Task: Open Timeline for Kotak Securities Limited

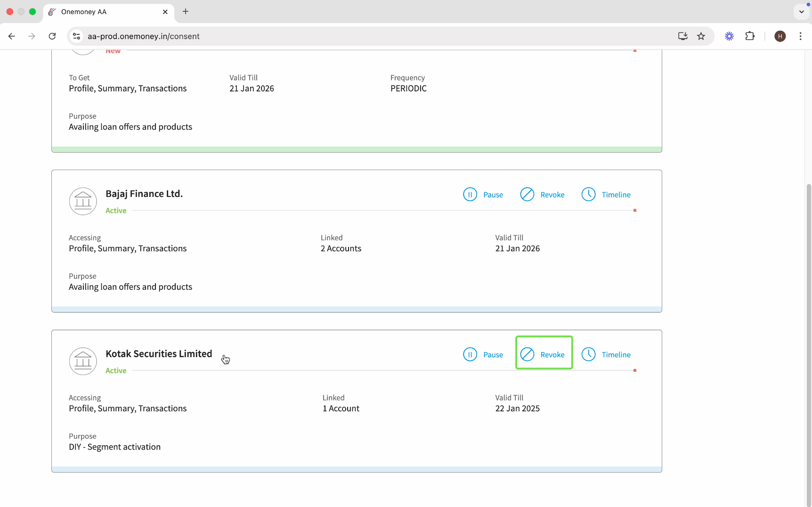Action: [x=606, y=355]
